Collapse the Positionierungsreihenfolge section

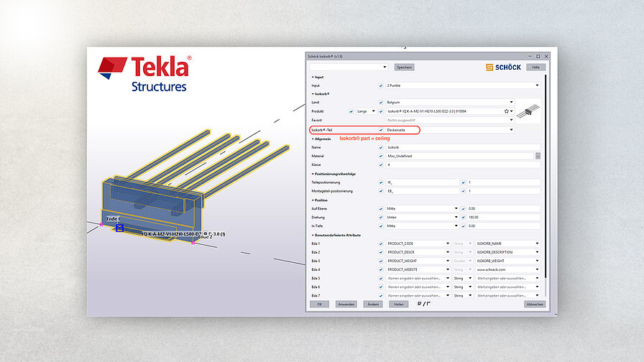(333, 174)
